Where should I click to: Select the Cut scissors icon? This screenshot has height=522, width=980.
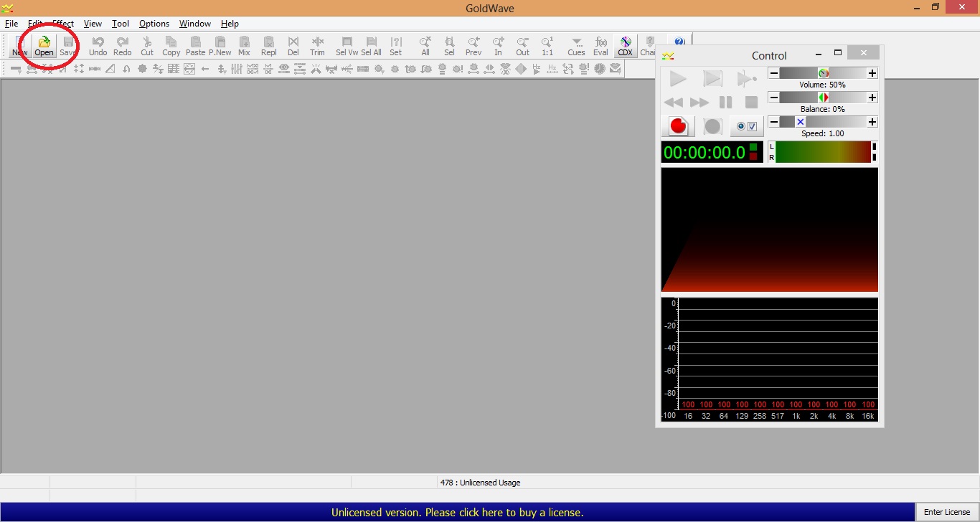pyautogui.click(x=147, y=47)
